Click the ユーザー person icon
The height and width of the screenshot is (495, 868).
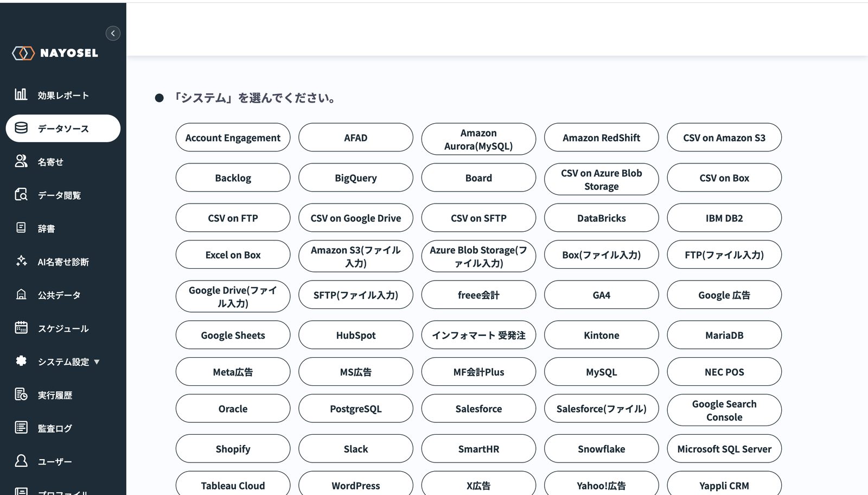(x=21, y=461)
